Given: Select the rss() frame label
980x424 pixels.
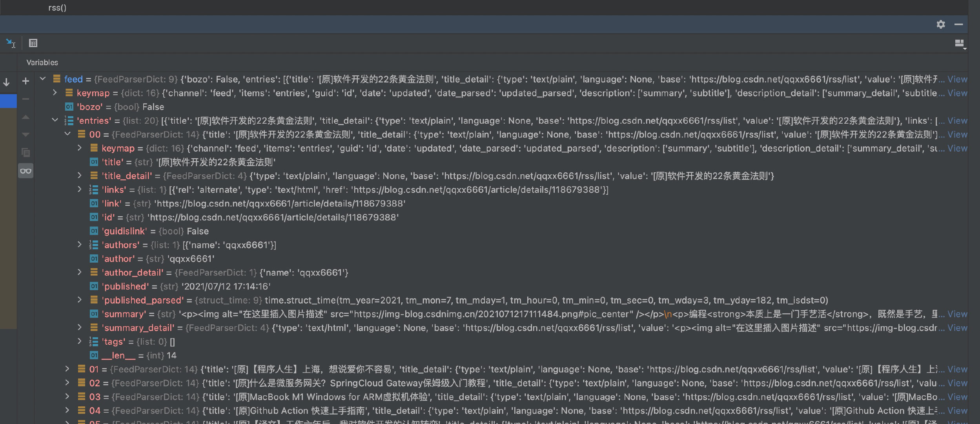Looking at the screenshot, I should click(x=57, y=7).
